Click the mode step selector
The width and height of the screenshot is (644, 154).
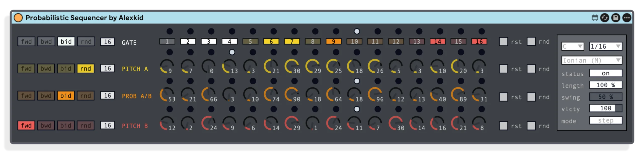tap(606, 120)
